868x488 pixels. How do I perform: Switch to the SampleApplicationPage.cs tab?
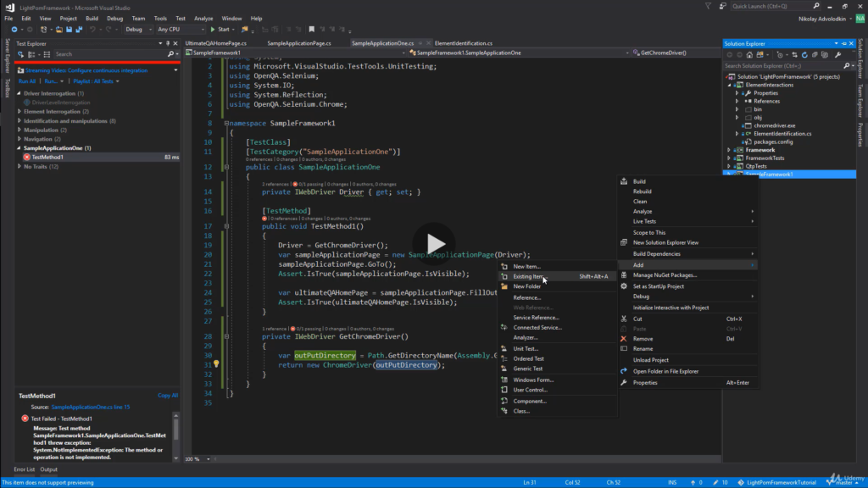coord(298,42)
